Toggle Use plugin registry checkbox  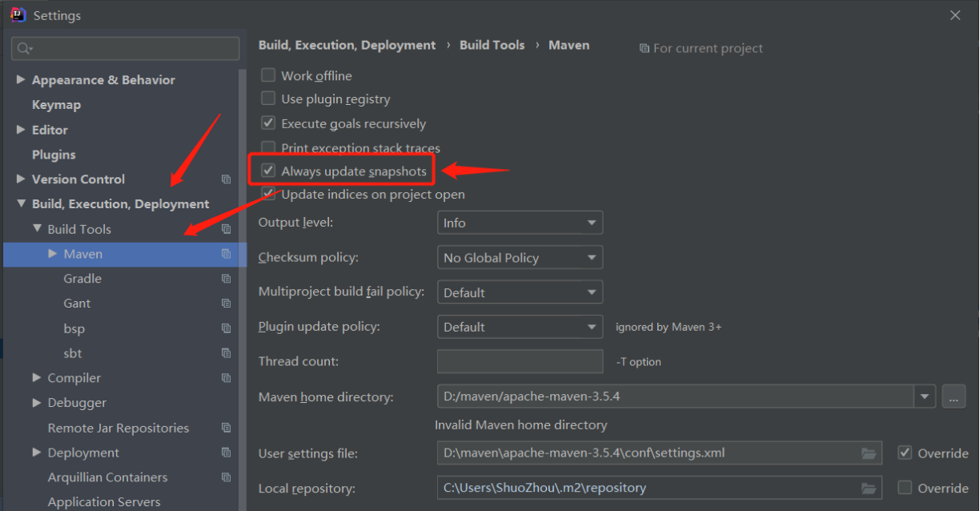pyautogui.click(x=268, y=99)
